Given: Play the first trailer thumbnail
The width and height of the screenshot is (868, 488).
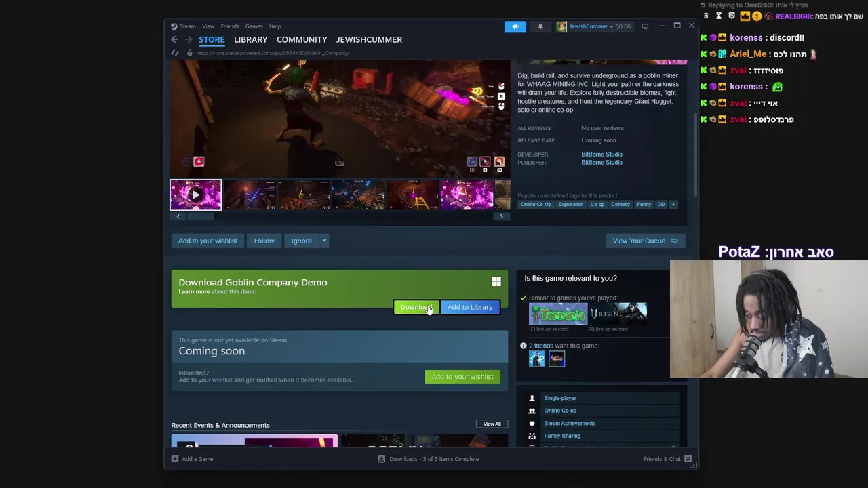Looking at the screenshot, I should point(195,195).
